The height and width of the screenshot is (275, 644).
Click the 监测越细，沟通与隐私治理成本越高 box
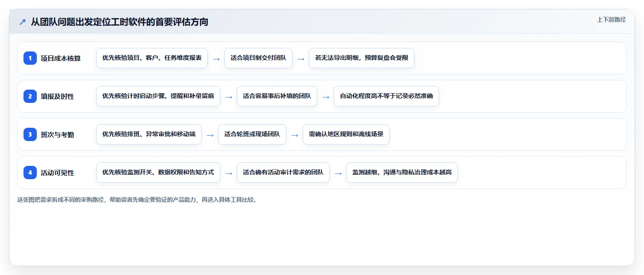pyautogui.click(x=402, y=173)
